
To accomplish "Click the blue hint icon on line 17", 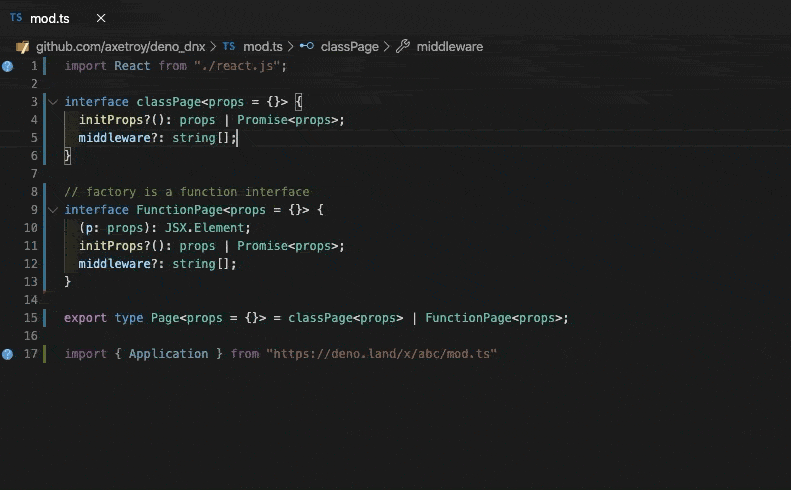I will [8, 354].
